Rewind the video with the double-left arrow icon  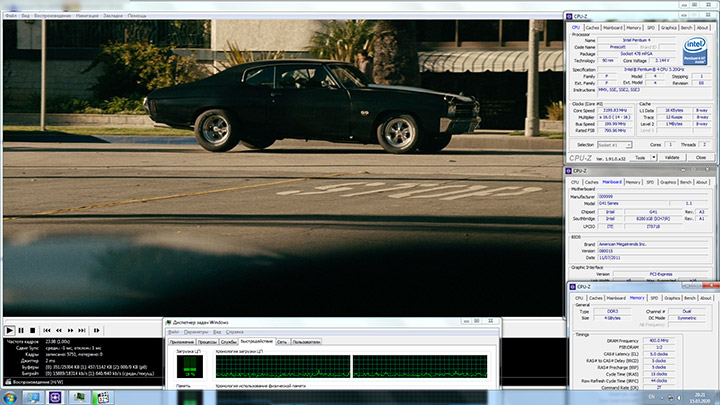pos(59,330)
